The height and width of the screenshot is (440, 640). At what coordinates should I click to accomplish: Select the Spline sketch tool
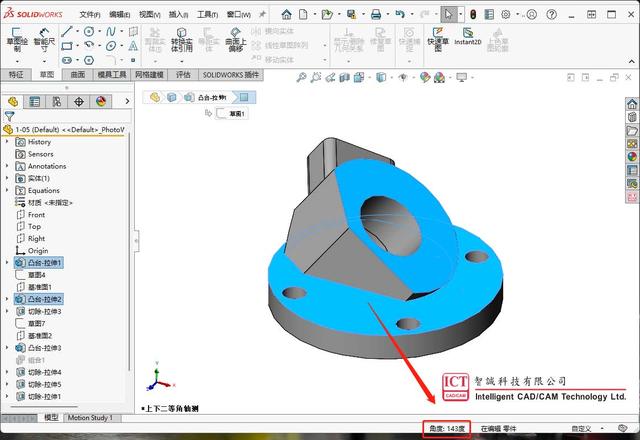111,31
